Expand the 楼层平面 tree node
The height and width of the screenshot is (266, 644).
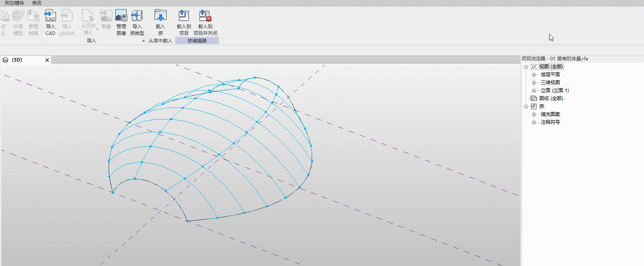534,75
